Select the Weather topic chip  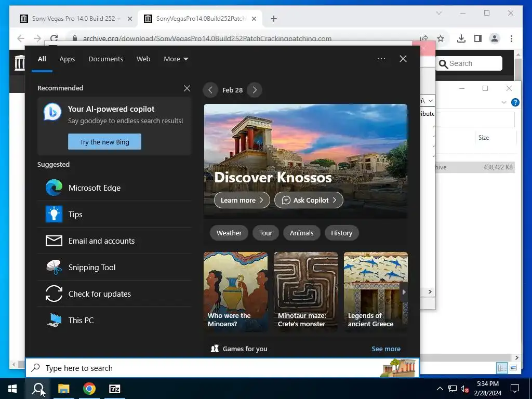229,233
